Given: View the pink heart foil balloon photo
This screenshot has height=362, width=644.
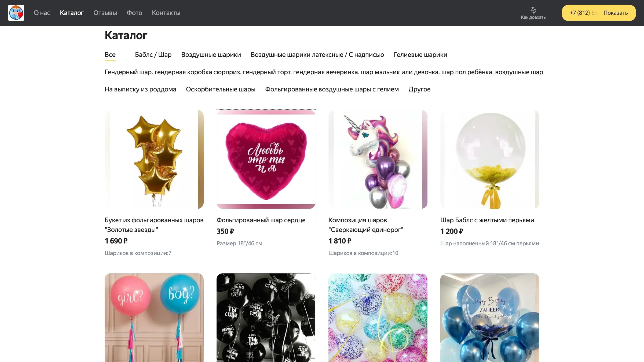Looking at the screenshot, I should click(x=266, y=159).
